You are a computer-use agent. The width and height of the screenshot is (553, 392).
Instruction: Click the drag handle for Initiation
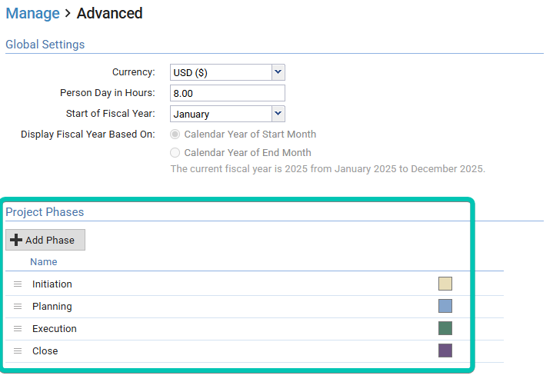[x=18, y=284]
